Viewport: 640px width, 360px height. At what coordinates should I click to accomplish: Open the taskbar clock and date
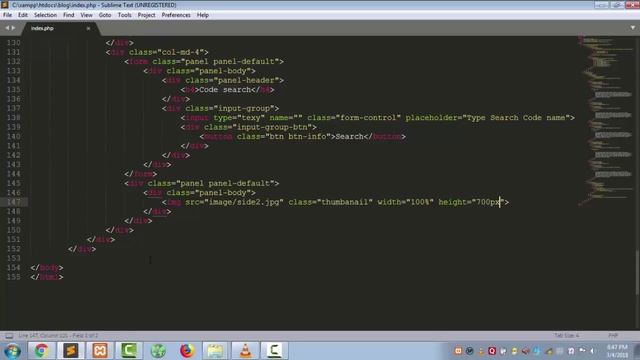tap(617, 351)
